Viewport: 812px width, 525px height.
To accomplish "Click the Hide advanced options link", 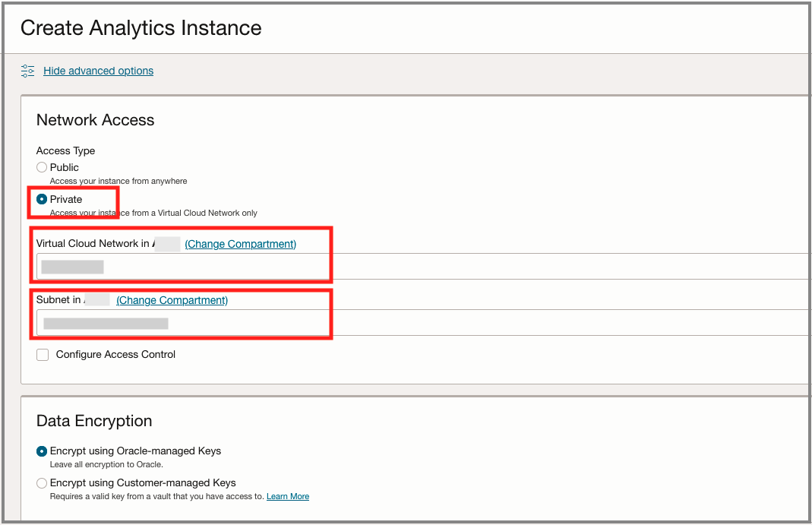I will click(x=98, y=71).
